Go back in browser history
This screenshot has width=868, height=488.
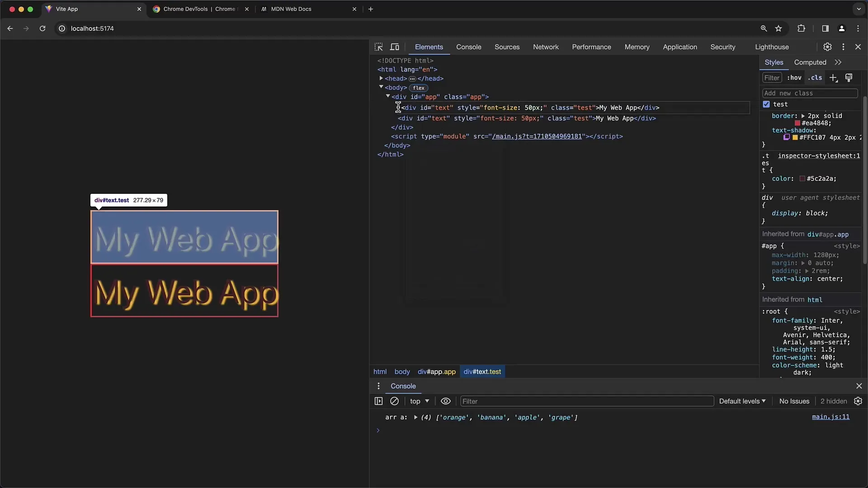(10, 28)
